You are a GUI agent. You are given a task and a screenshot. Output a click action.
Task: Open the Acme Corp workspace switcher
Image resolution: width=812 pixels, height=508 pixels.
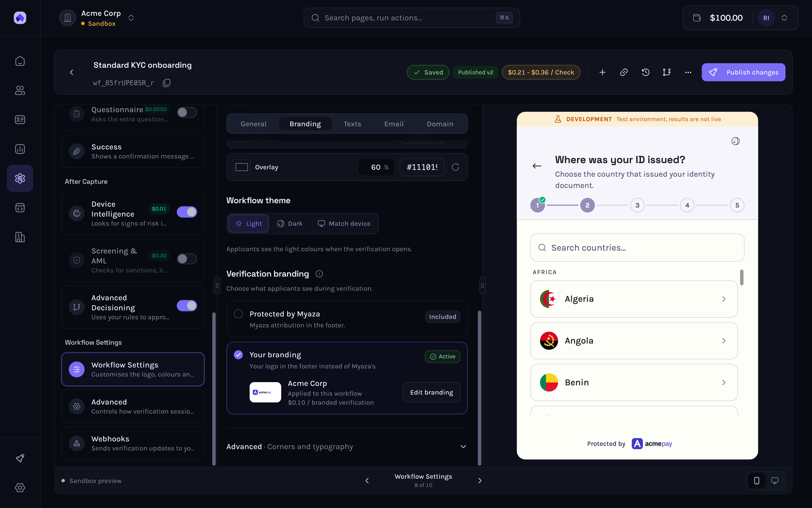coord(97,18)
